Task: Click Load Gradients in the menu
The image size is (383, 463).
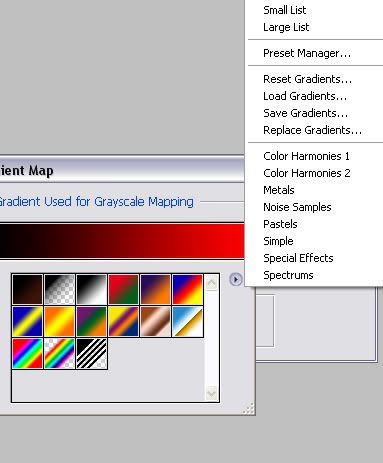Action: tap(305, 96)
